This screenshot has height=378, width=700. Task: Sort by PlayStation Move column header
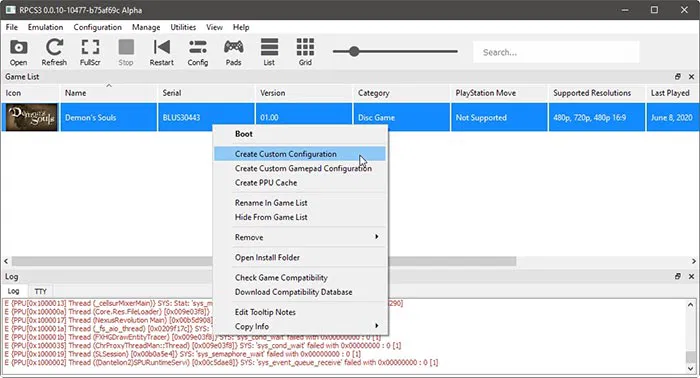(x=499, y=93)
